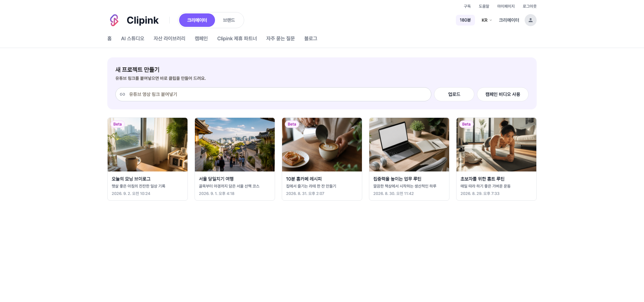This screenshot has height=302, width=644.
Task: Open 10분 홈카페 레시피 thumbnail
Action: pos(322,145)
